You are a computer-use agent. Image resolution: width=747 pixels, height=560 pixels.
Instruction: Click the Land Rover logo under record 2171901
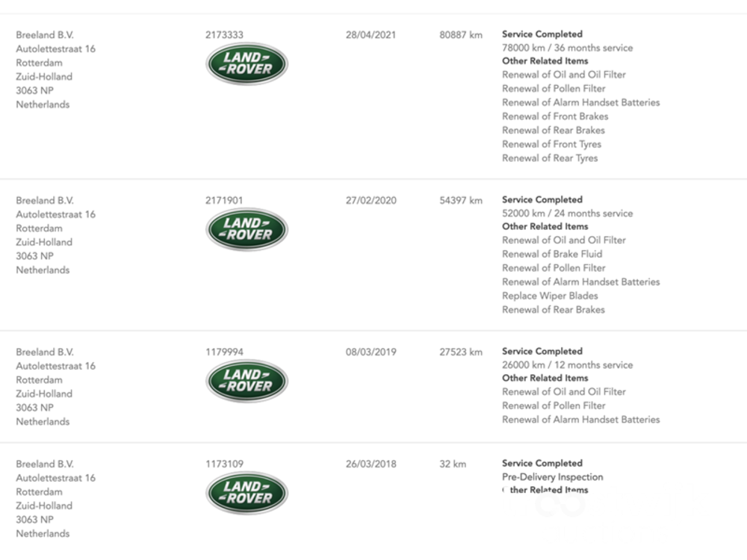click(247, 229)
